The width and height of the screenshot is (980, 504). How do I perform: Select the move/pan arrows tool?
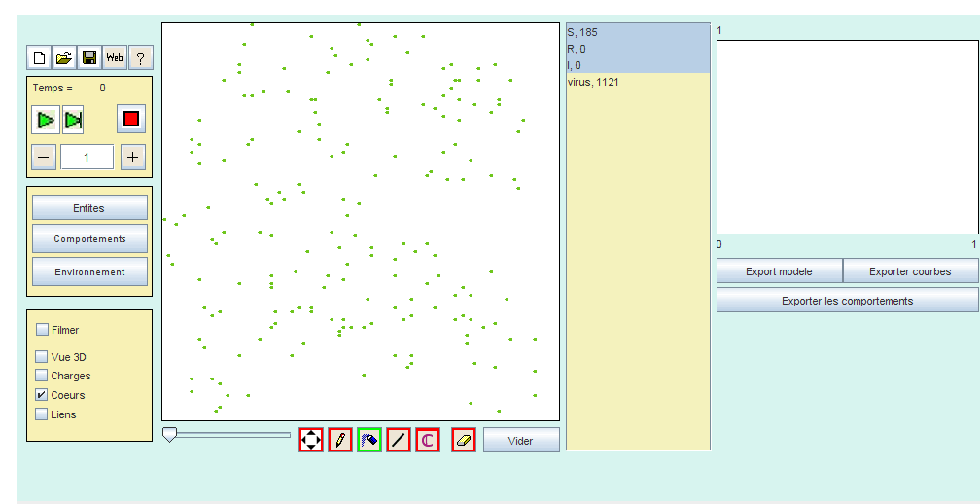tap(310, 440)
